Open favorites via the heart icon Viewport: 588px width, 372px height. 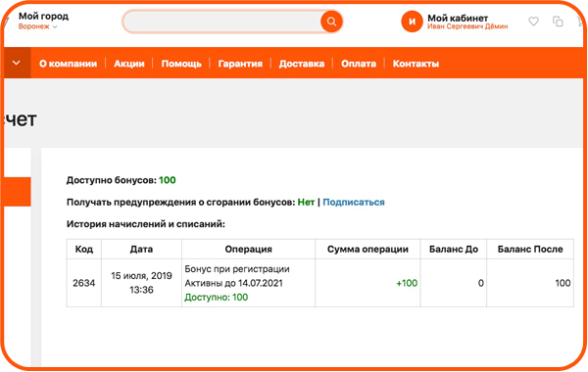pos(534,22)
